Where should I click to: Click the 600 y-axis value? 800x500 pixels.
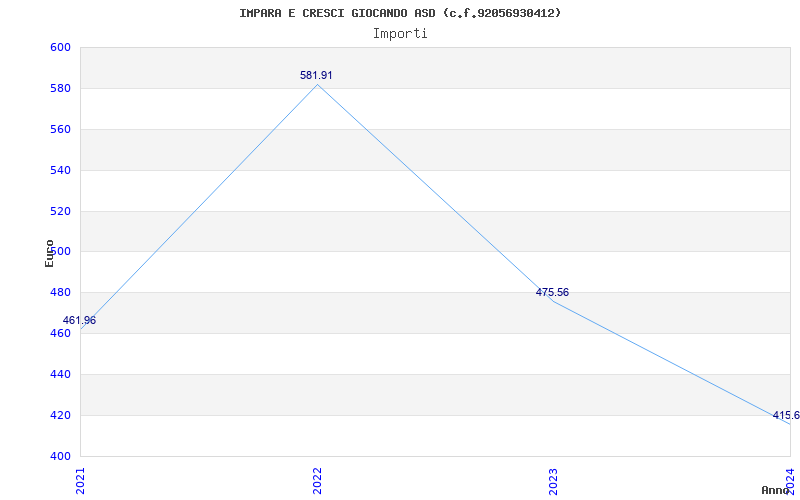click(59, 47)
